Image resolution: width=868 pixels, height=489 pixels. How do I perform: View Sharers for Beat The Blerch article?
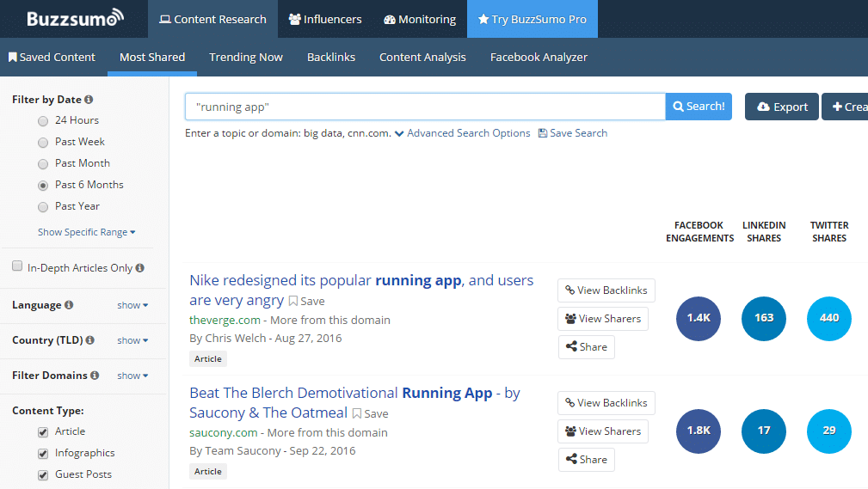point(603,431)
